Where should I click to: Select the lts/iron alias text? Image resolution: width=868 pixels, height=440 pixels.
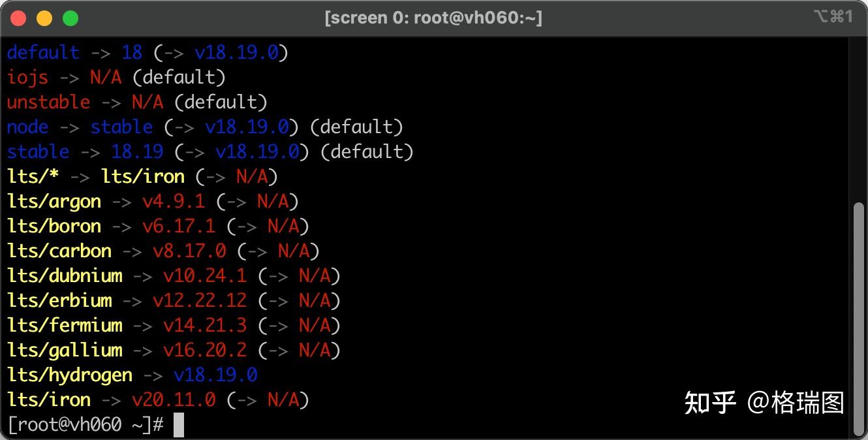click(x=48, y=400)
